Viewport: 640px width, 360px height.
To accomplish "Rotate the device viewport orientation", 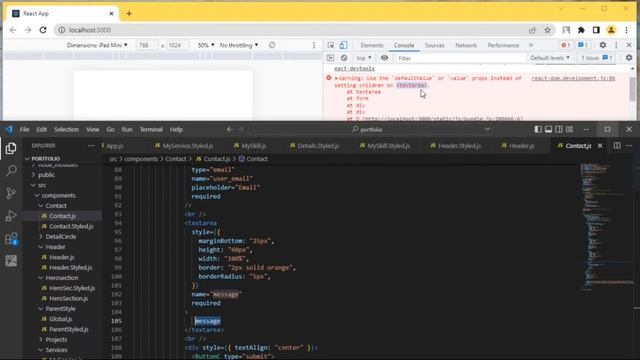I will pos(272,45).
